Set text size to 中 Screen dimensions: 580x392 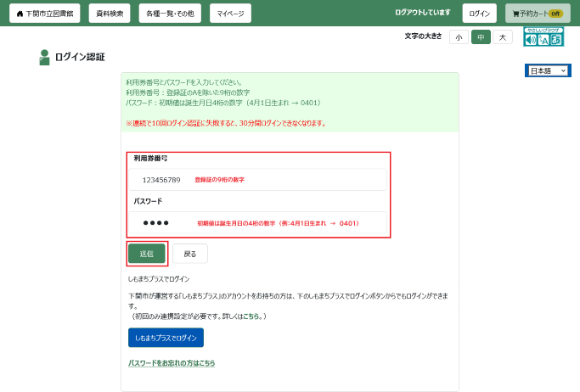tap(481, 37)
